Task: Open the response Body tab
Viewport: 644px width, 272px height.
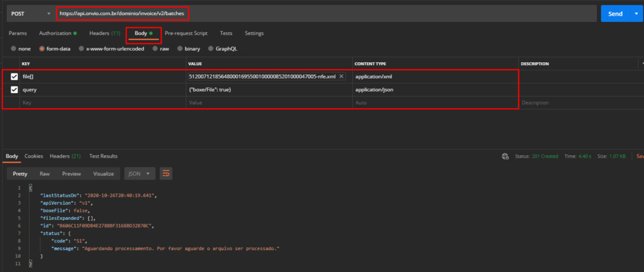Action: 11,156
